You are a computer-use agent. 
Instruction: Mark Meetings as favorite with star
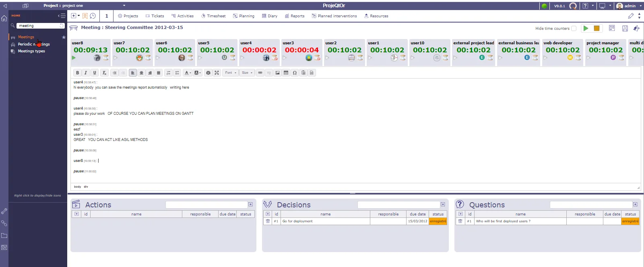(64, 37)
